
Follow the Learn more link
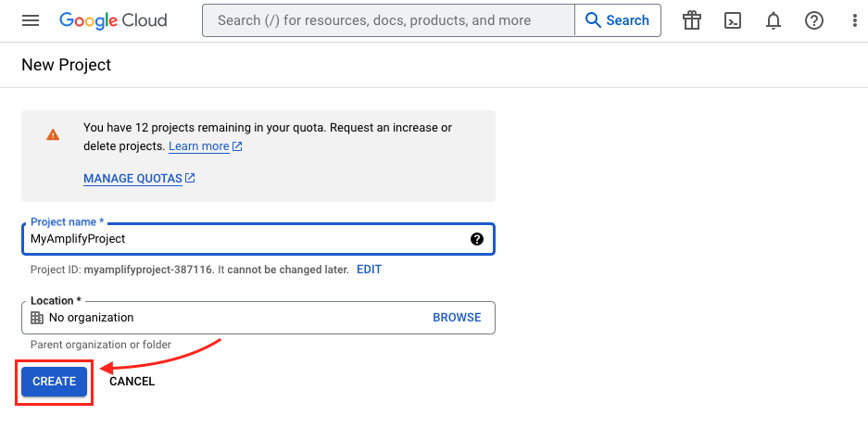coord(206,146)
